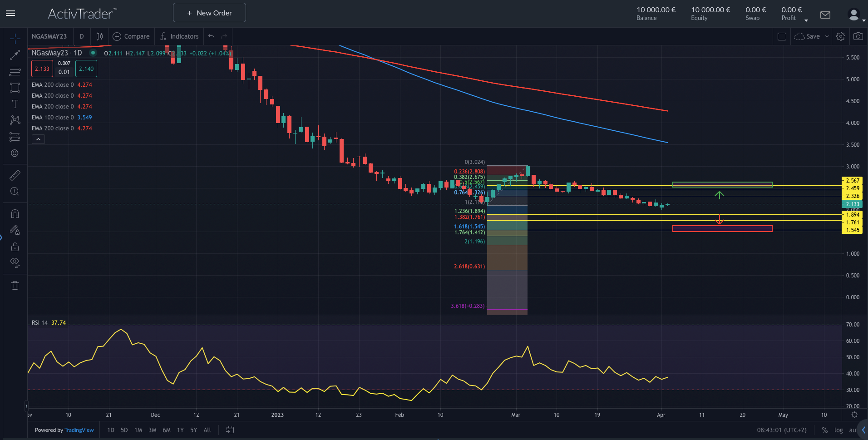Open the mail inbox envelope icon
The height and width of the screenshot is (440, 868).
tap(825, 15)
